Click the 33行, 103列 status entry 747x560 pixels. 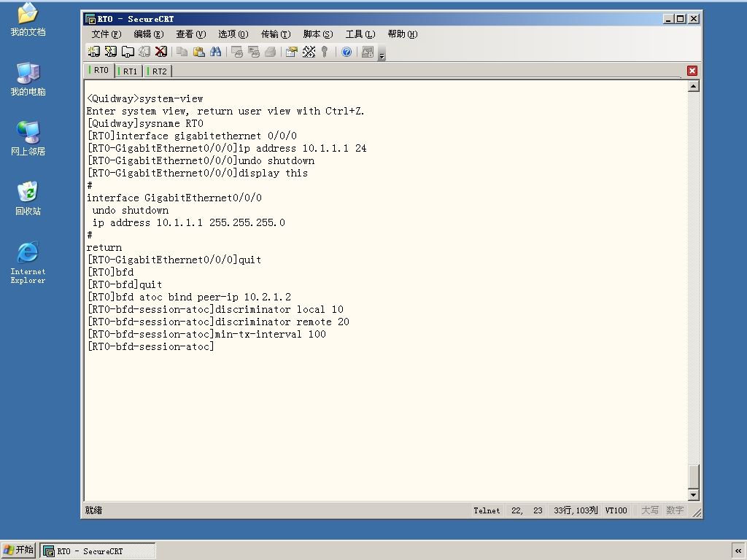[x=576, y=510]
